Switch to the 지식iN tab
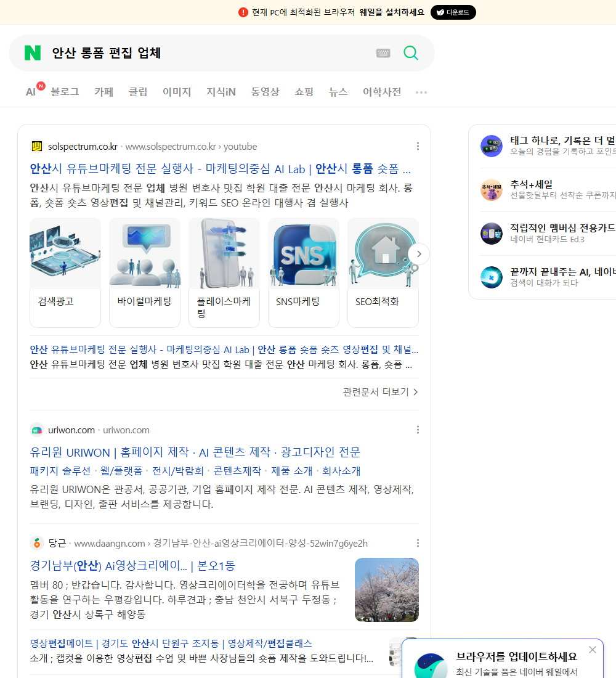The image size is (616, 678). pos(221,92)
